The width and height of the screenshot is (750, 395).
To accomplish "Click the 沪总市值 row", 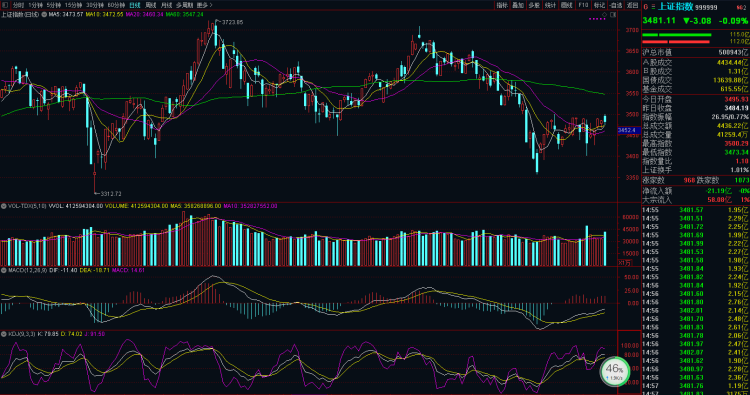I will [x=695, y=52].
